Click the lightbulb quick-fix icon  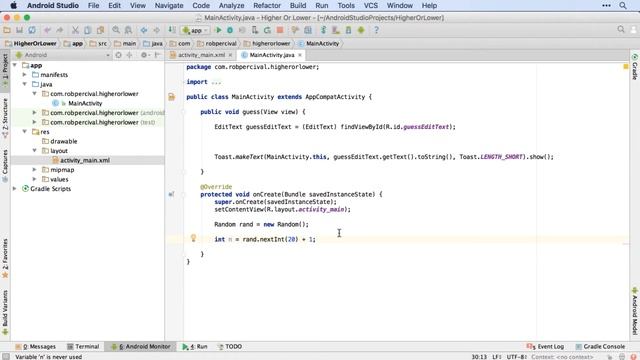click(x=193, y=238)
